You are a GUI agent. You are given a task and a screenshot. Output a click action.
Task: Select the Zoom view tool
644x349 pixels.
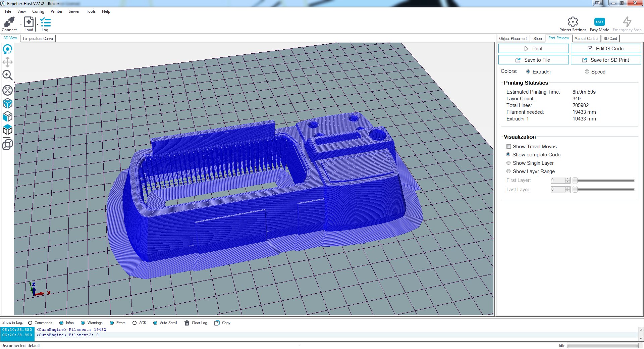pos(7,75)
